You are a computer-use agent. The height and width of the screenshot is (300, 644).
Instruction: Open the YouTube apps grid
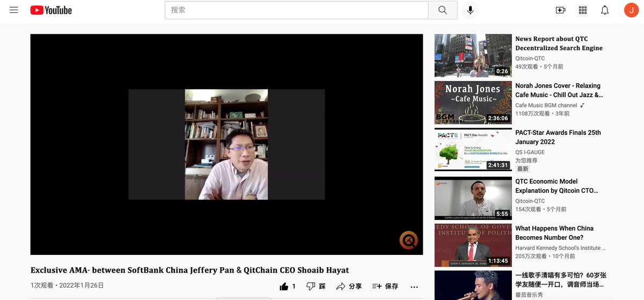583,10
